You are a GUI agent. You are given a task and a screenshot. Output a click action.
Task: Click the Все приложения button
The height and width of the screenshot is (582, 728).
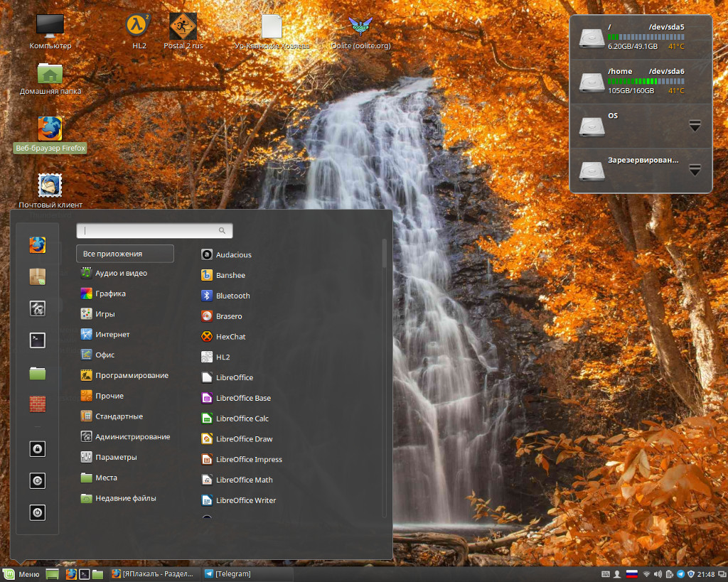125,254
